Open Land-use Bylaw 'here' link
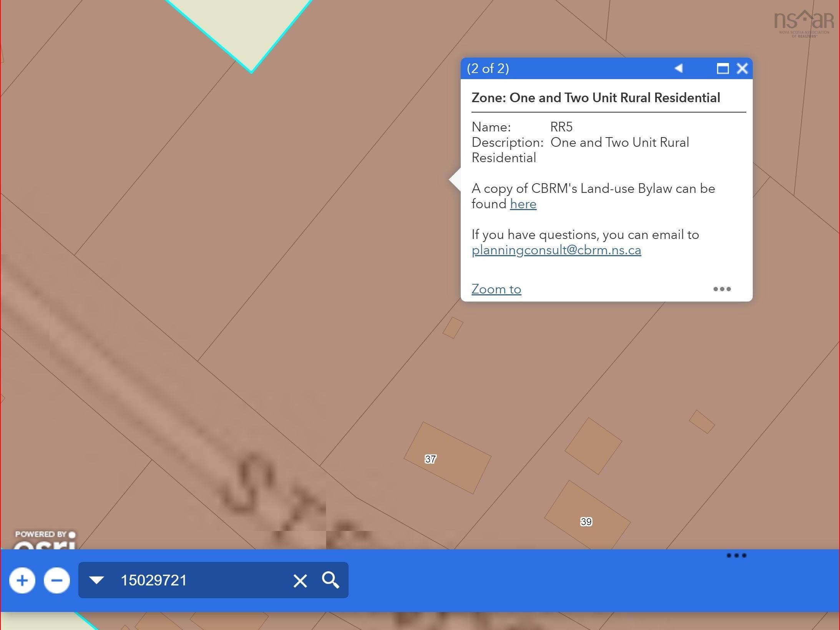840x630 pixels. [x=523, y=204]
